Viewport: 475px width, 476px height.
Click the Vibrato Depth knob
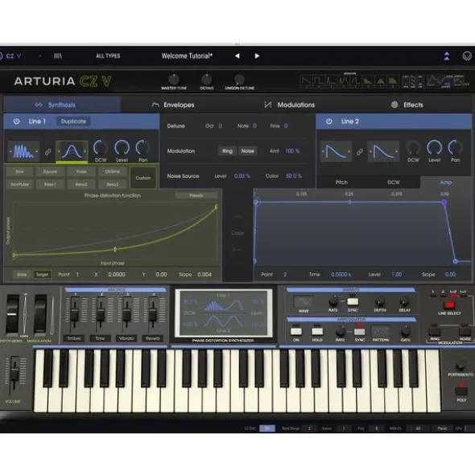click(380, 302)
